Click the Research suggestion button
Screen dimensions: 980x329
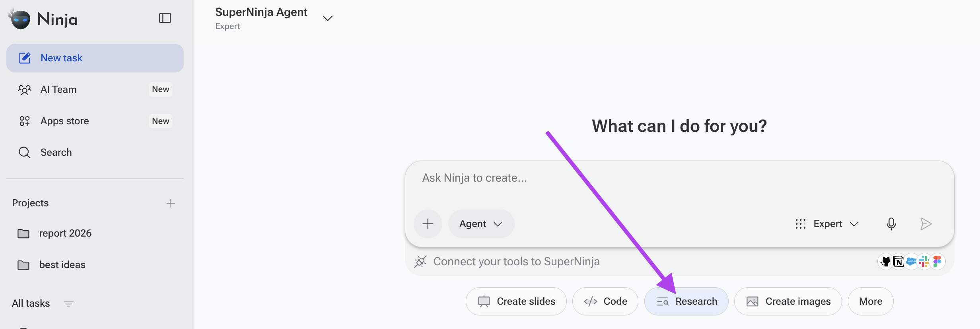pyautogui.click(x=686, y=302)
